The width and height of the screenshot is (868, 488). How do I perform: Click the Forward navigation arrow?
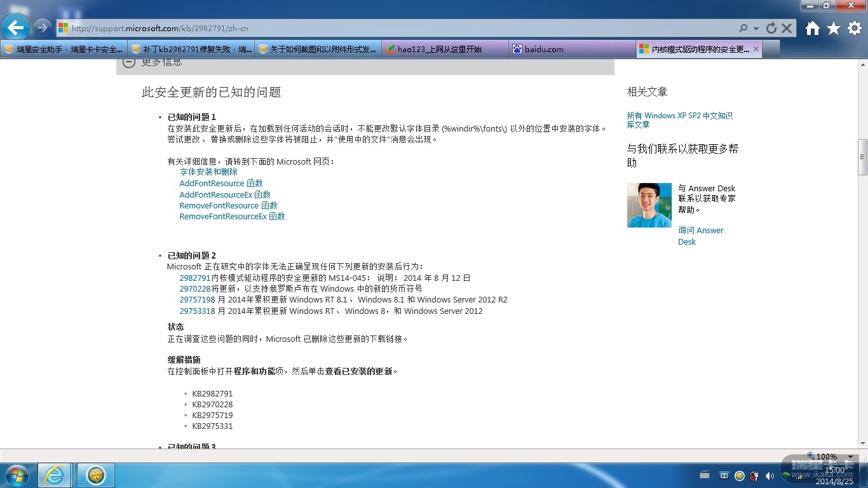click(x=42, y=27)
